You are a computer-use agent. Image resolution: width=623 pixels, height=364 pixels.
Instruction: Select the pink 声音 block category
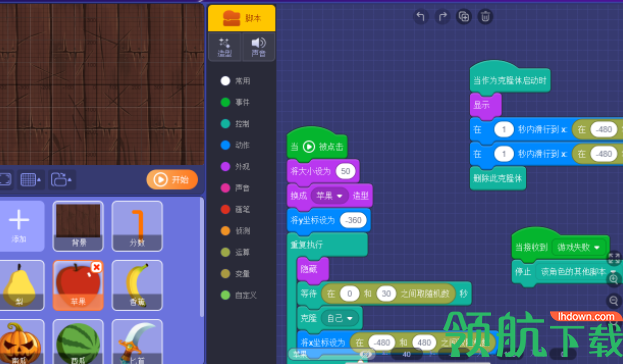pos(236,188)
